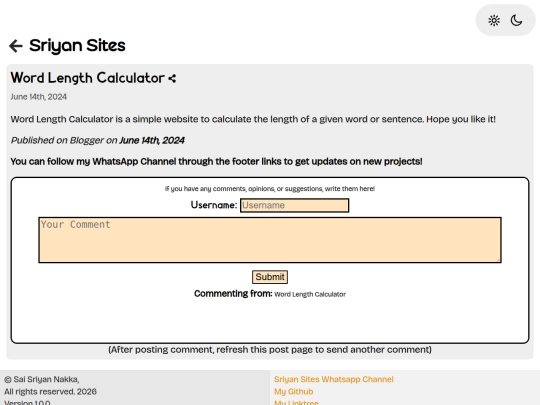
Task: Go back using the arrow beside Sriyan Sites
Action: (x=16, y=46)
